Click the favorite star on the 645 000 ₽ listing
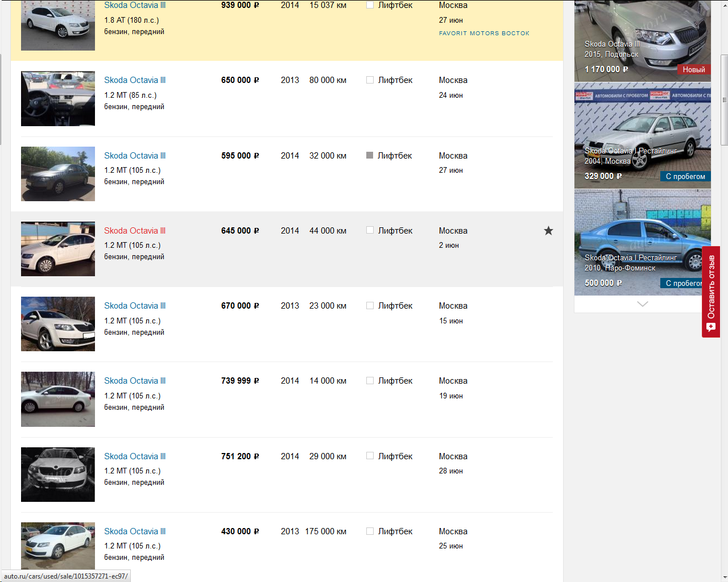The image size is (728, 582). click(548, 230)
